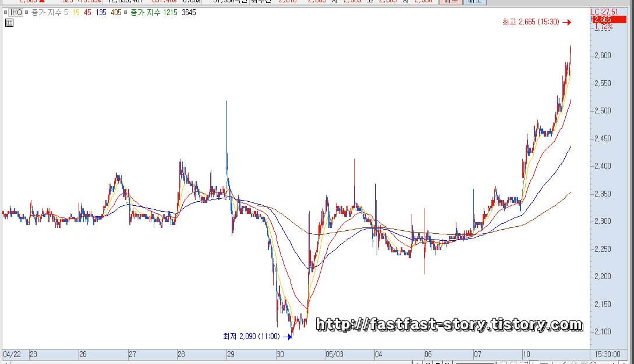Click the 2,600 price axis label
The height and width of the screenshot is (364, 634).
[x=603, y=55]
